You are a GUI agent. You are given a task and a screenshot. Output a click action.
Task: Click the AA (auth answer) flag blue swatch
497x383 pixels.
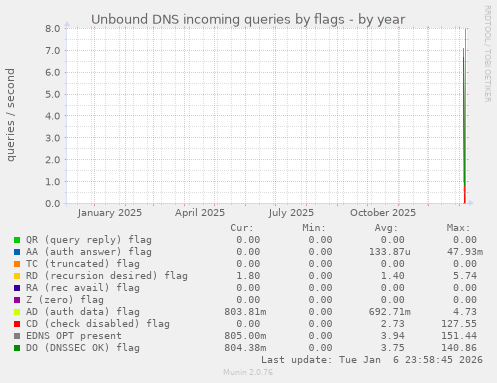point(17,252)
